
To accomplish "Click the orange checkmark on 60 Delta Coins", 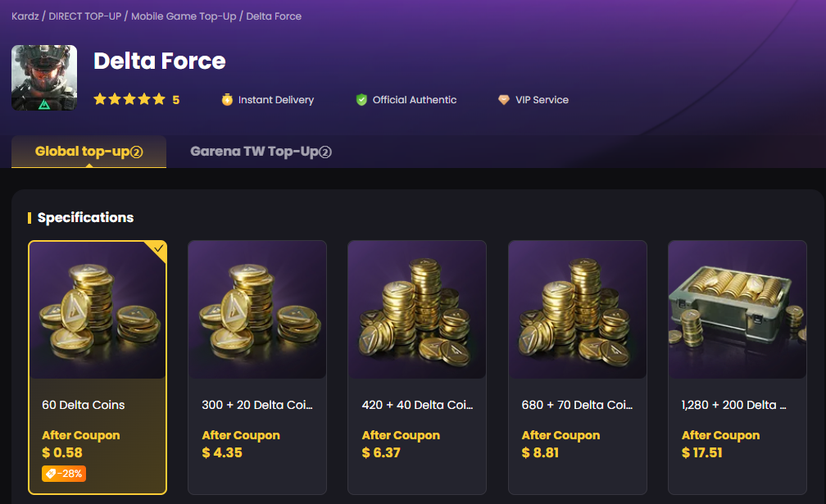I will [x=157, y=248].
